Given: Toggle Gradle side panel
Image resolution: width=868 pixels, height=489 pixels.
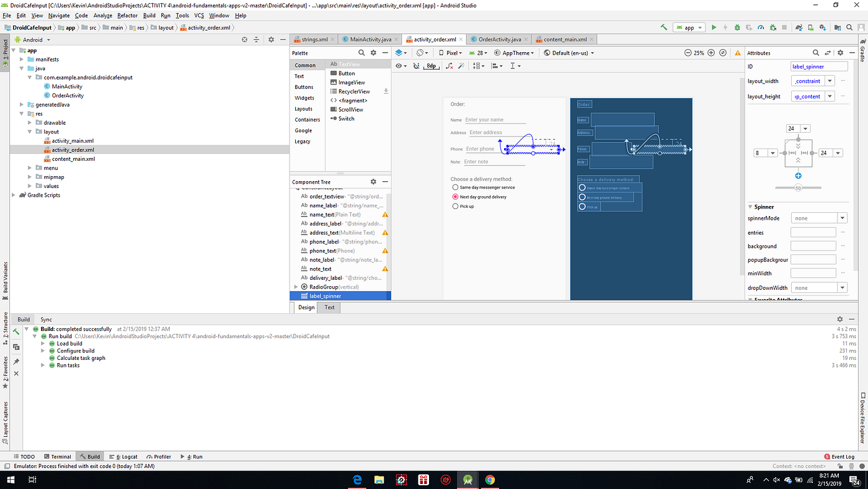Looking at the screenshot, I should [x=862, y=50].
